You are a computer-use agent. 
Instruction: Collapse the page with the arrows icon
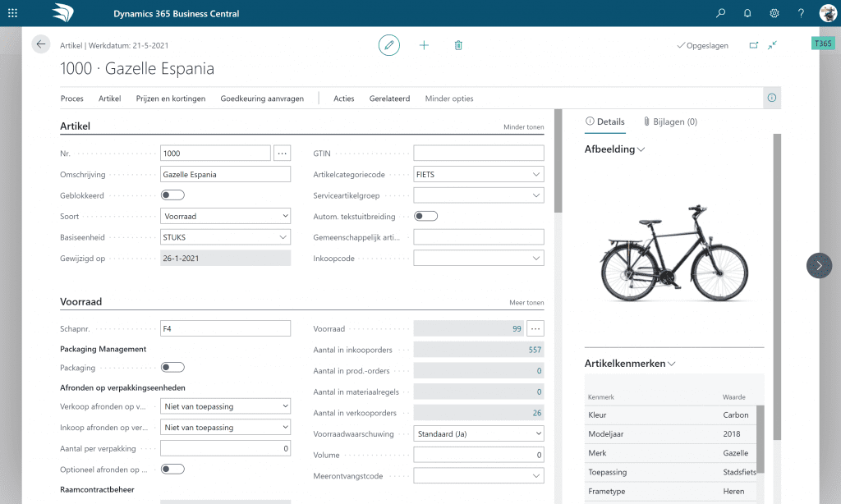[x=772, y=45]
